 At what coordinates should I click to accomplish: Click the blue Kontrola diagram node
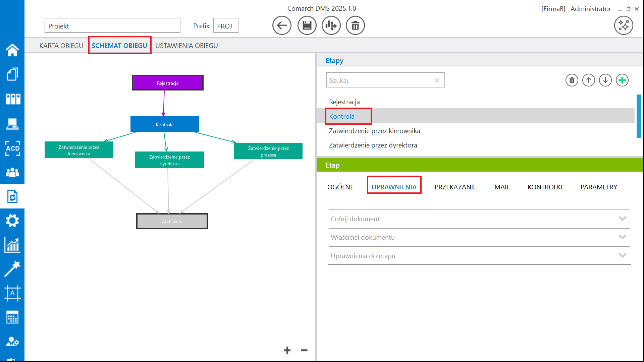tap(165, 124)
